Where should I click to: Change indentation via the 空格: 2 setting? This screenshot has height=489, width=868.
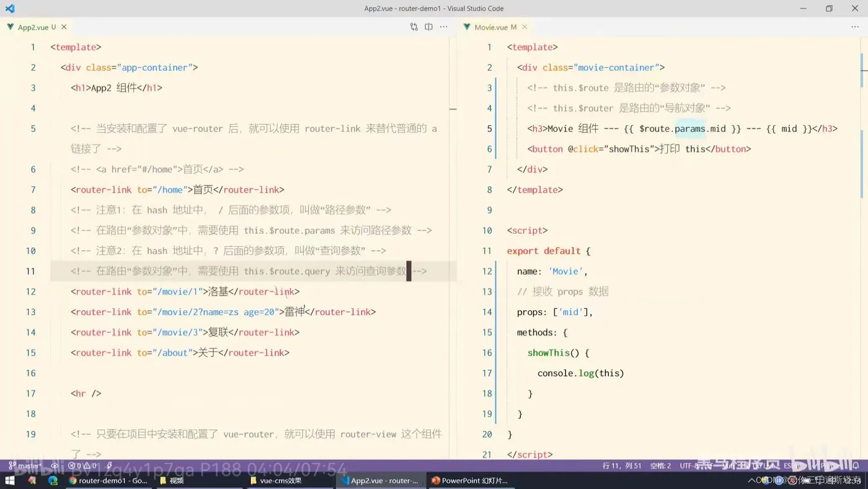[661, 465]
